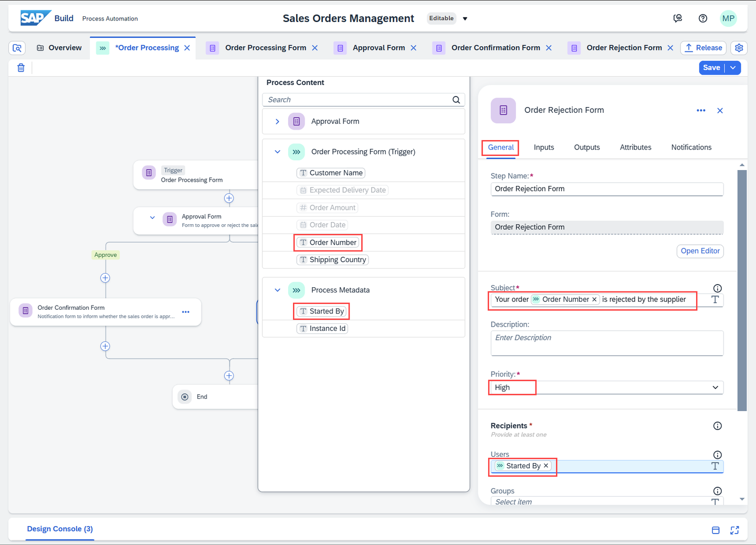Screen dimensions: 756x545
Task: Close the Order Rejection Form tab
Action: 670,48
